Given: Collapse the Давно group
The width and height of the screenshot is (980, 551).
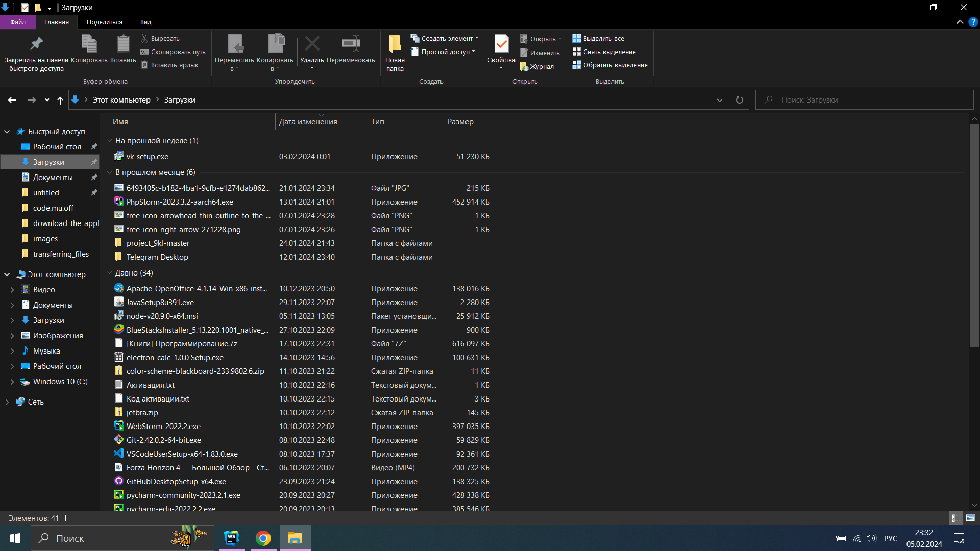Looking at the screenshot, I should coord(109,273).
